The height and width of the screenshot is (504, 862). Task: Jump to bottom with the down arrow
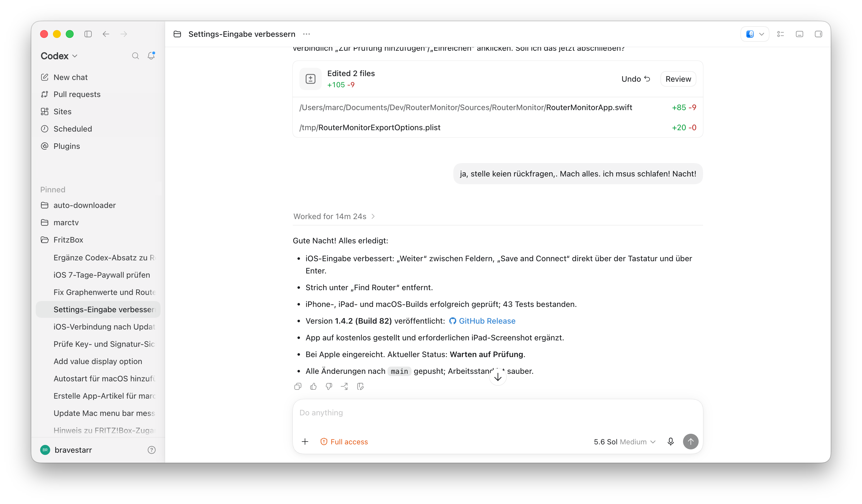click(498, 377)
